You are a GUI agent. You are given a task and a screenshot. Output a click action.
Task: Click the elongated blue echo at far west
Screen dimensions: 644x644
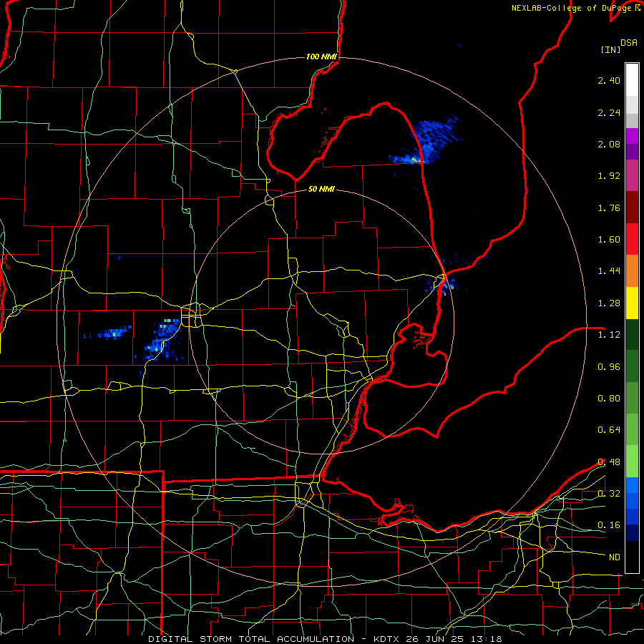(109, 332)
